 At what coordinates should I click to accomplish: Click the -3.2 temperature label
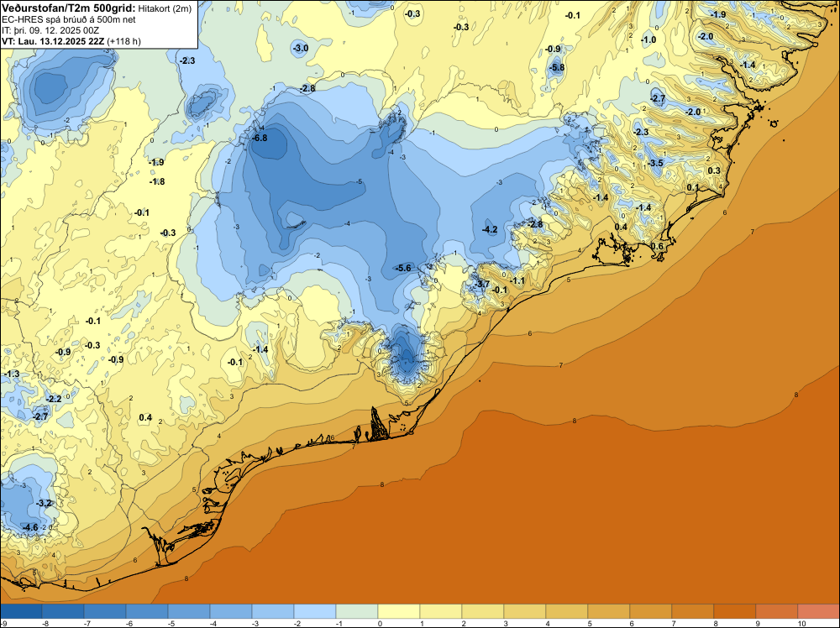44,503
